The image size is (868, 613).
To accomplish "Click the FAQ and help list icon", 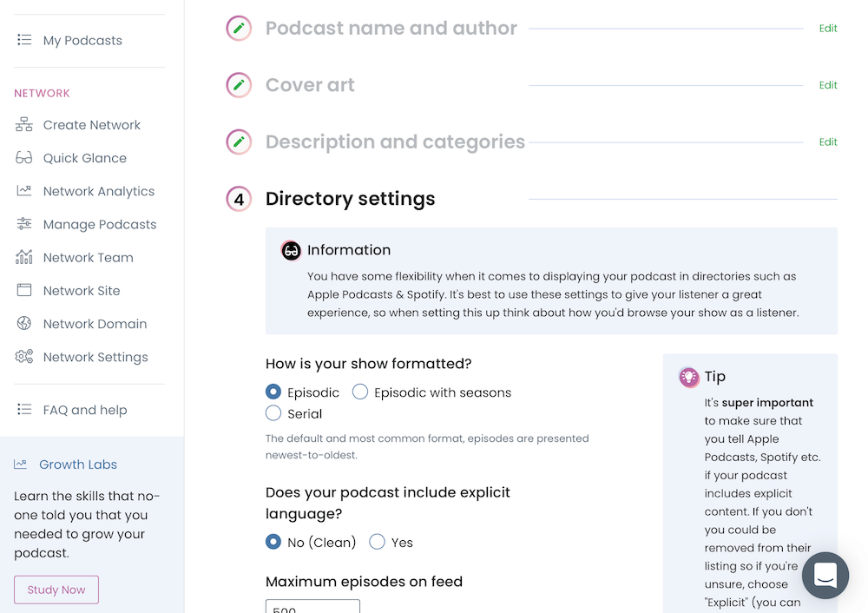I will click(24, 409).
